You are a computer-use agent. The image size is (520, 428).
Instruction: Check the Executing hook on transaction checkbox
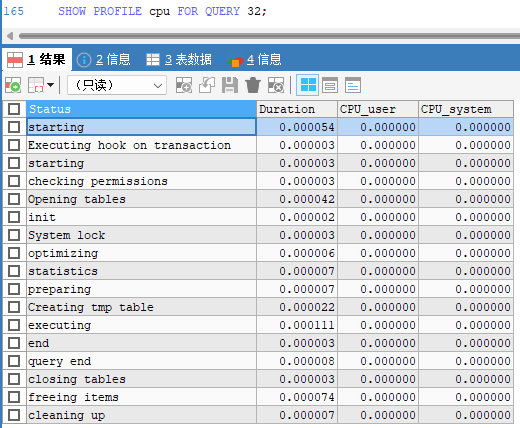pyautogui.click(x=14, y=145)
